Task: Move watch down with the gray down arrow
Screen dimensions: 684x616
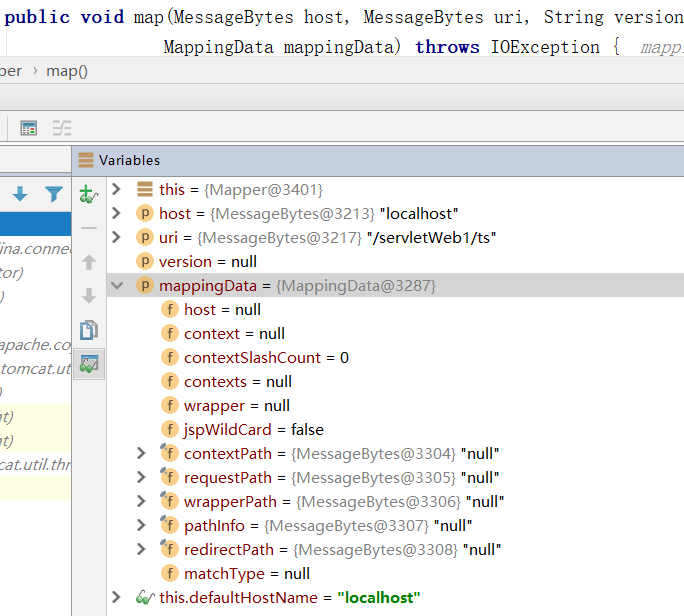Action: [x=89, y=296]
